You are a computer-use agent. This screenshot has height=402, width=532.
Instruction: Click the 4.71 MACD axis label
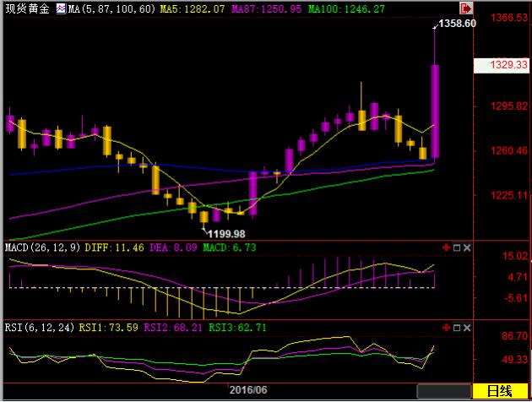point(518,277)
